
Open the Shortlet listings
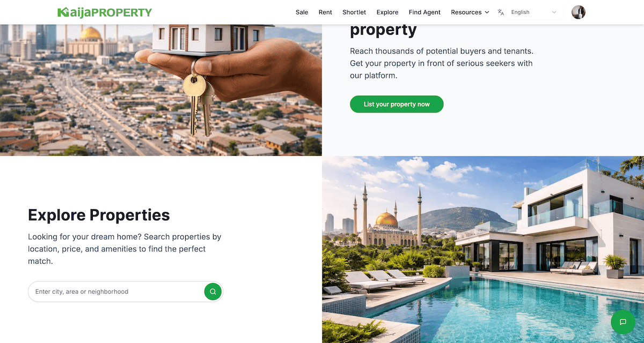pyautogui.click(x=354, y=12)
